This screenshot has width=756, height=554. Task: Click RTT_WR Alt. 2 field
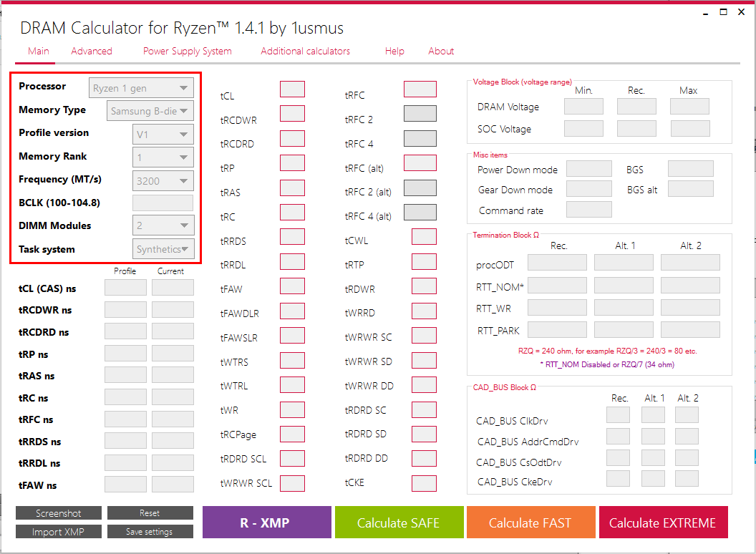pyautogui.click(x=690, y=307)
